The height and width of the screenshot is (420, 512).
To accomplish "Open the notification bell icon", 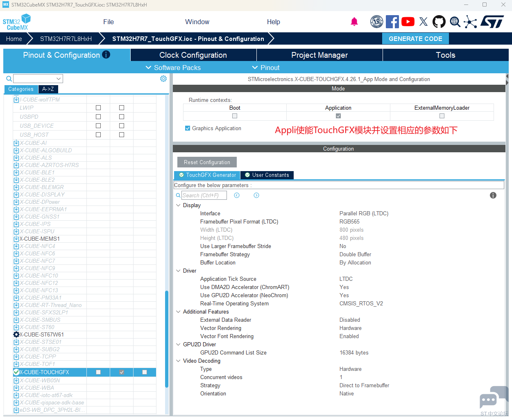I will point(354,22).
